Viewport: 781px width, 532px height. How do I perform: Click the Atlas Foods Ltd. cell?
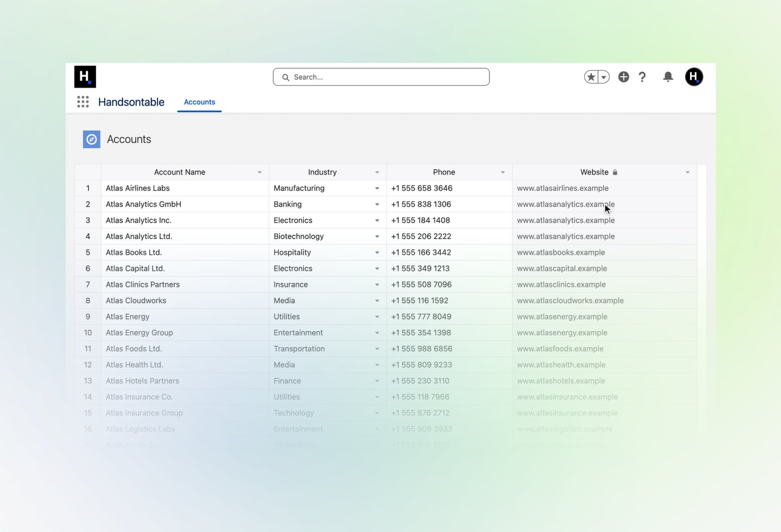185,349
